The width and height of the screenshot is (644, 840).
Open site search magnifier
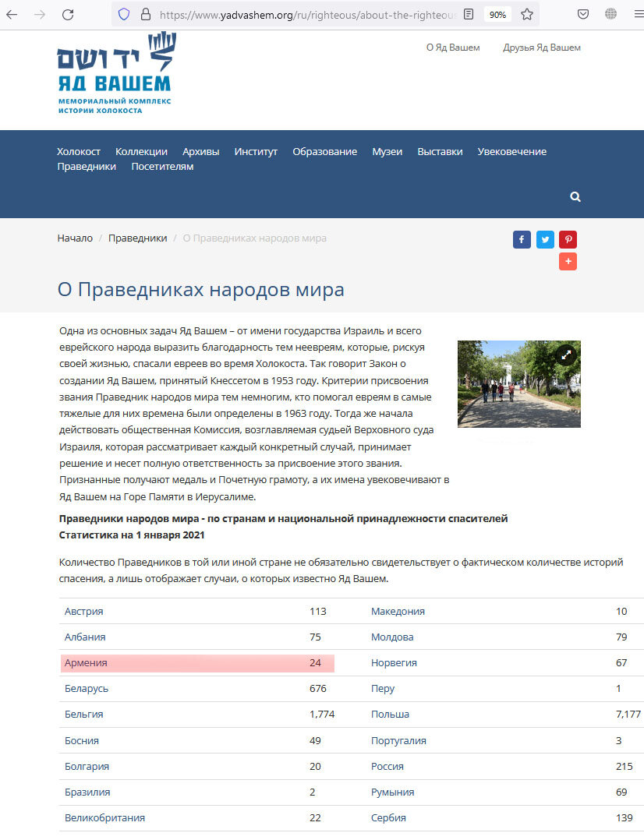(575, 196)
